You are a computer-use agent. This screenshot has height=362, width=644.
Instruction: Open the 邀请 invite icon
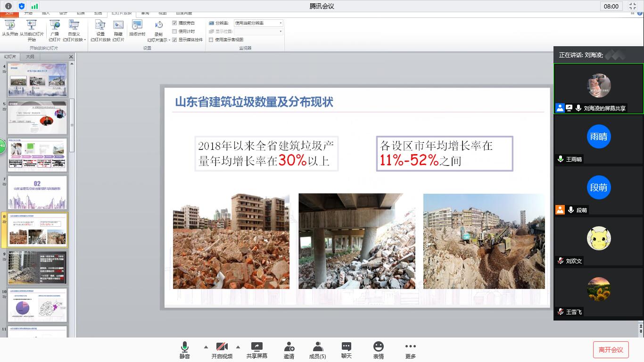[289, 350]
